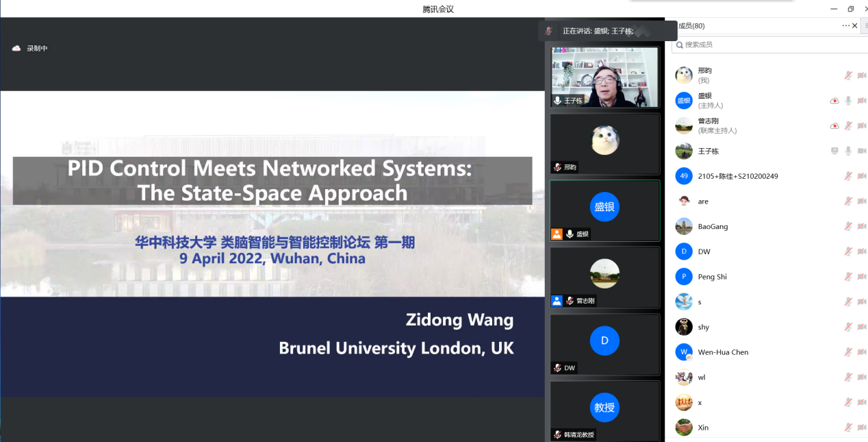Click the muted microphone icon for 邢昀 in the member list
This screenshot has width=868, height=442.
click(x=848, y=75)
